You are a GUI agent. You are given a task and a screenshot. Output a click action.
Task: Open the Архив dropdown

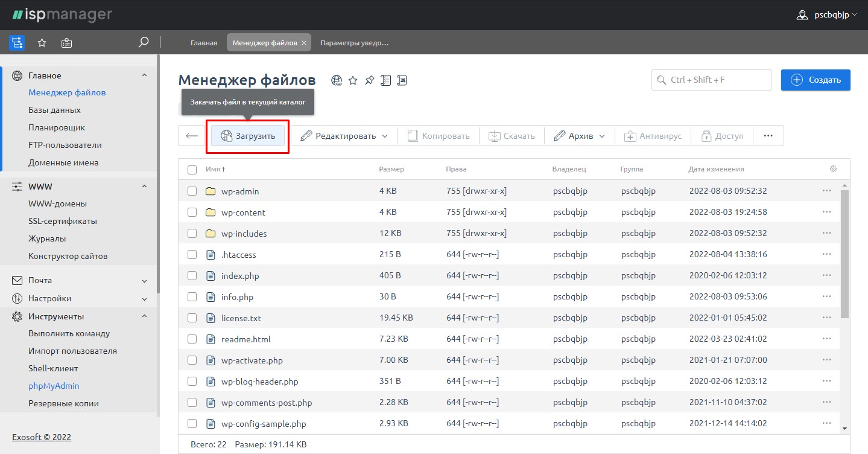click(x=580, y=136)
